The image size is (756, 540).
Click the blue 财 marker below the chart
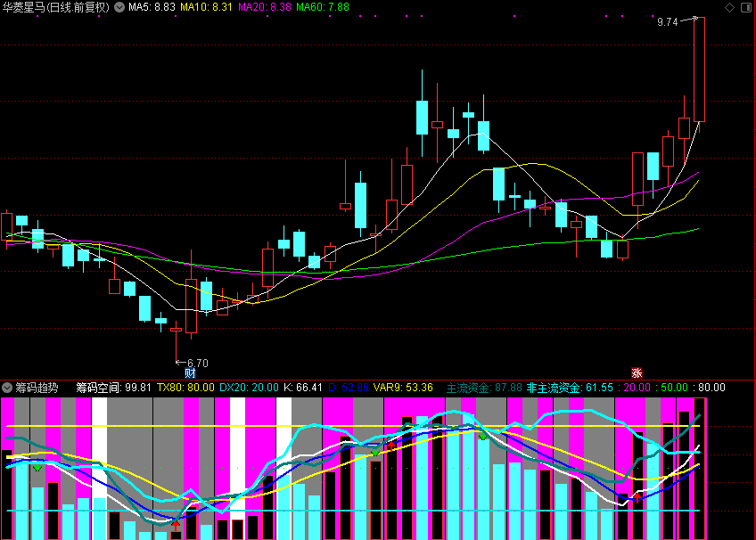coord(190,372)
